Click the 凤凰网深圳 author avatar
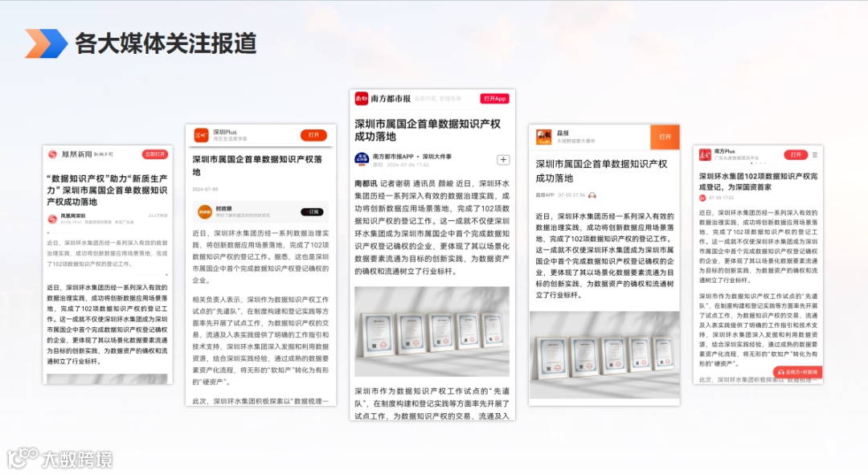Image resolution: width=868 pixels, height=475 pixels. tap(52, 219)
